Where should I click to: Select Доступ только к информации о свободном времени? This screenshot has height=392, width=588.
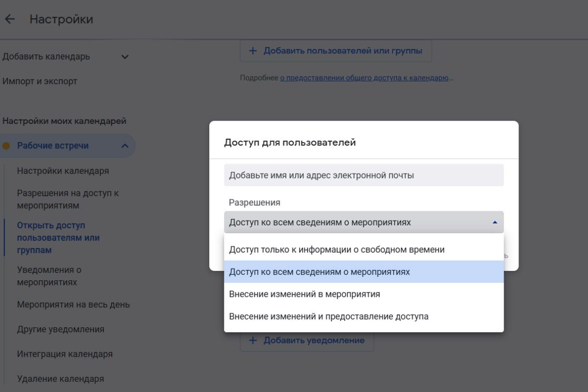click(x=364, y=249)
